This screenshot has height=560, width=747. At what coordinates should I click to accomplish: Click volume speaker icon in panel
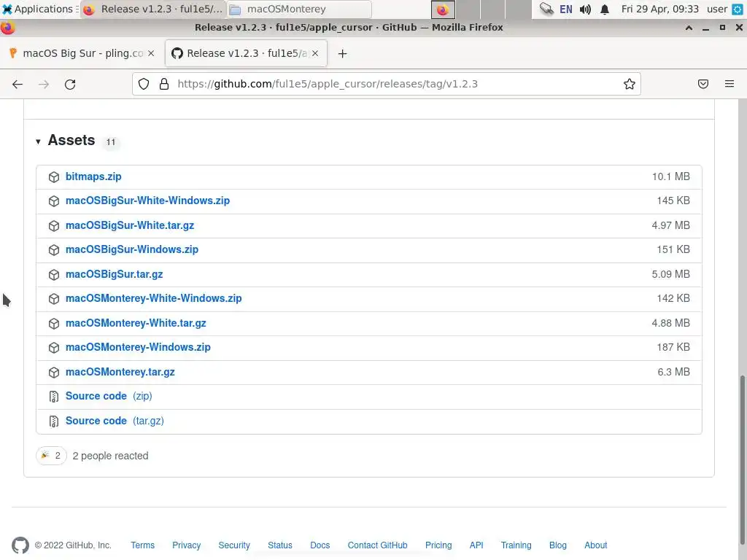(x=586, y=9)
